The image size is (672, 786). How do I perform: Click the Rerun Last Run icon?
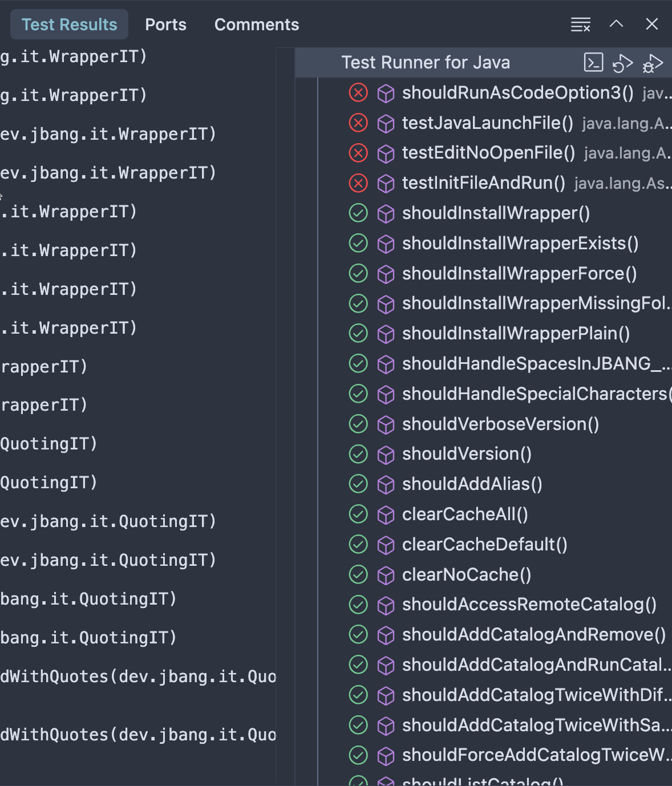click(622, 63)
